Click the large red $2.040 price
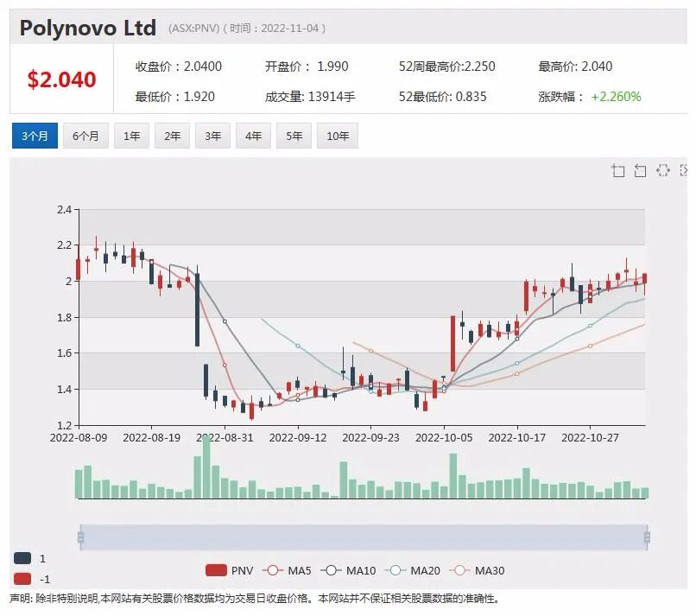Viewport: 696px width, 616px height. pos(61,79)
